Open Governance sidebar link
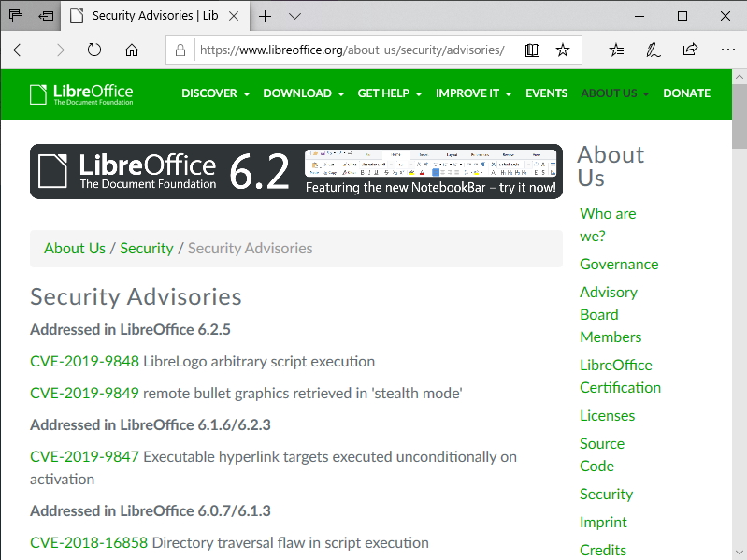The height and width of the screenshot is (560, 747). coord(619,265)
